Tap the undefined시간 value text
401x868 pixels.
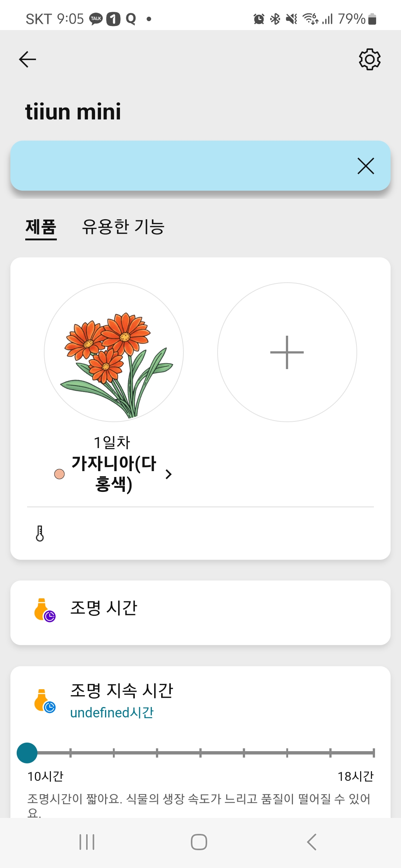pos(112,713)
